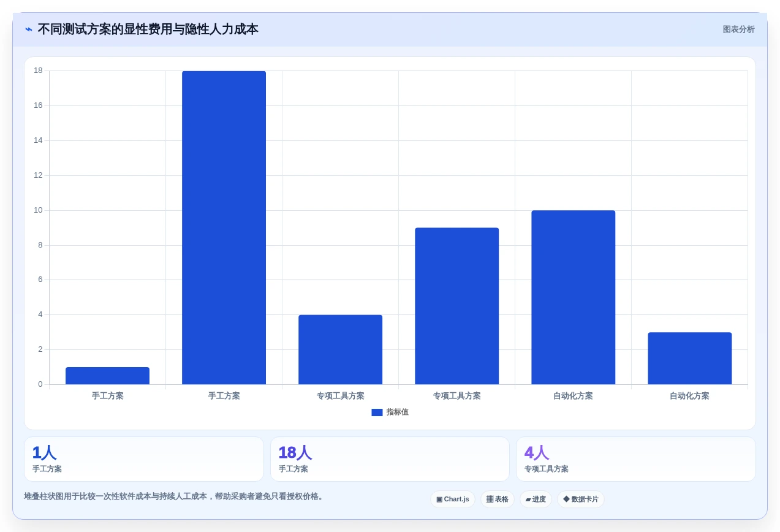Click the shortest bar with value 1
The width and height of the screenshot is (780, 532).
107,376
